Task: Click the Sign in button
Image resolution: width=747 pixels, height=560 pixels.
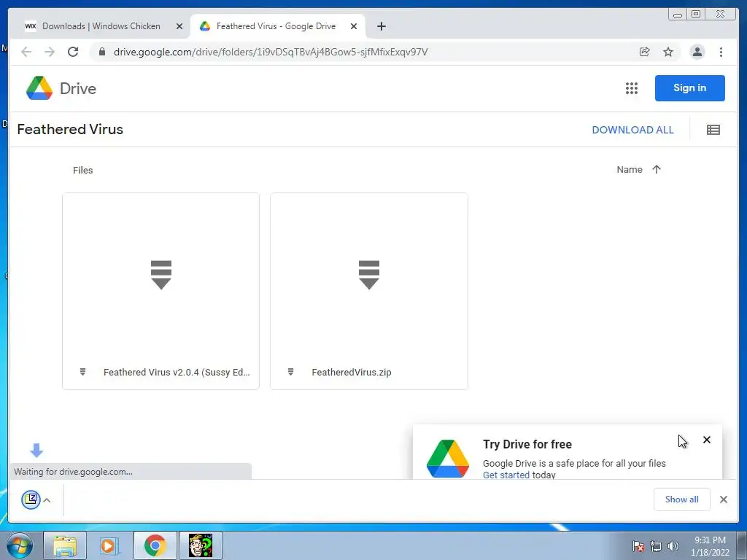Action: pyautogui.click(x=690, y=88)
